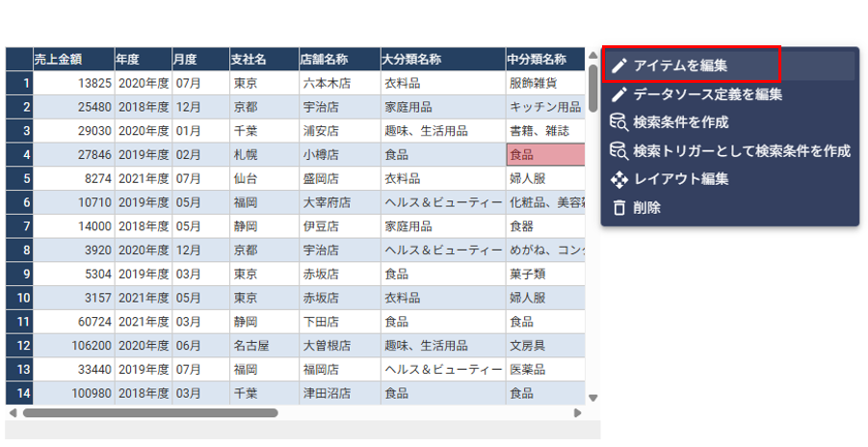The image size is (868, 447).
Task: Open レイアウト編集 from the menu
Action: pyautogui.click(x=680, y=179)
